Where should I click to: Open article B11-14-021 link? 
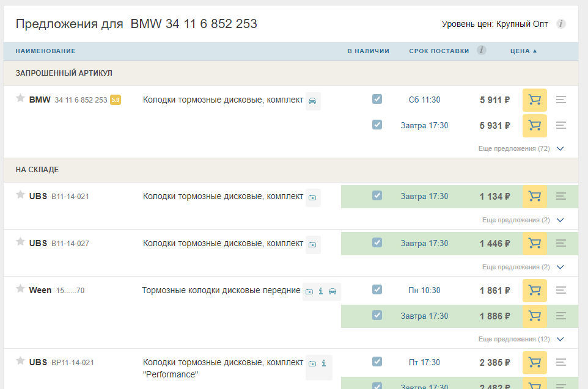tap(70, 197)
